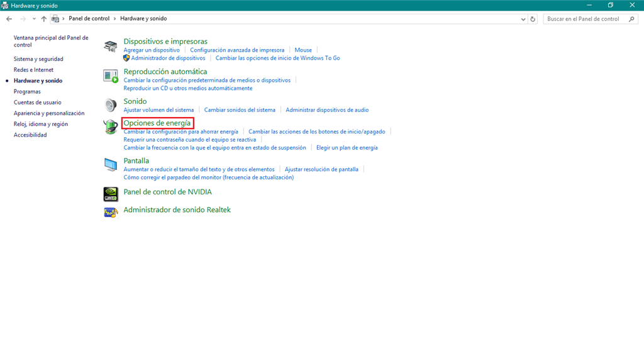Click Cambiar la configuración para ahorrar energía
The height and width of the screenshot is (348, 644).
tap(180, 132)
